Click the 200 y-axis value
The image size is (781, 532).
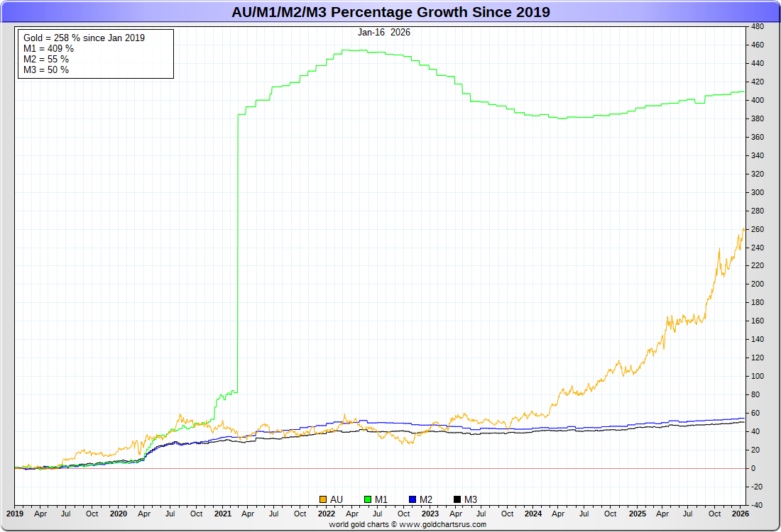click(x=758, y=284)
